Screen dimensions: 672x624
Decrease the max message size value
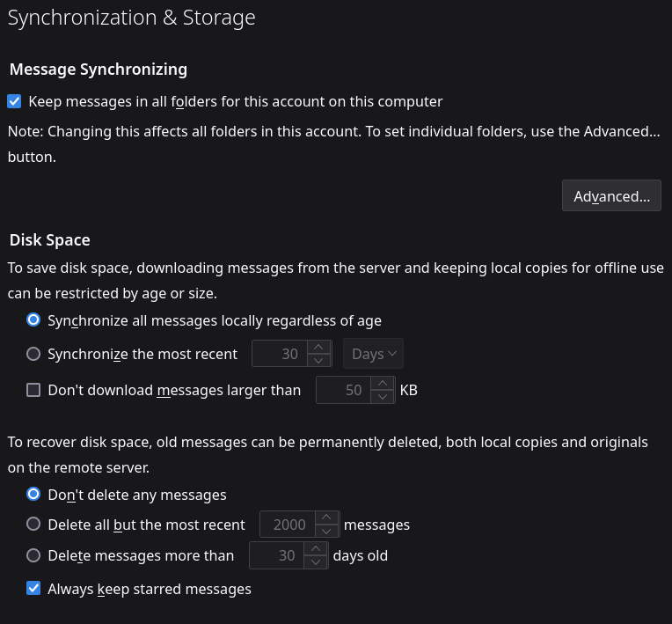[x=382, y=397]
